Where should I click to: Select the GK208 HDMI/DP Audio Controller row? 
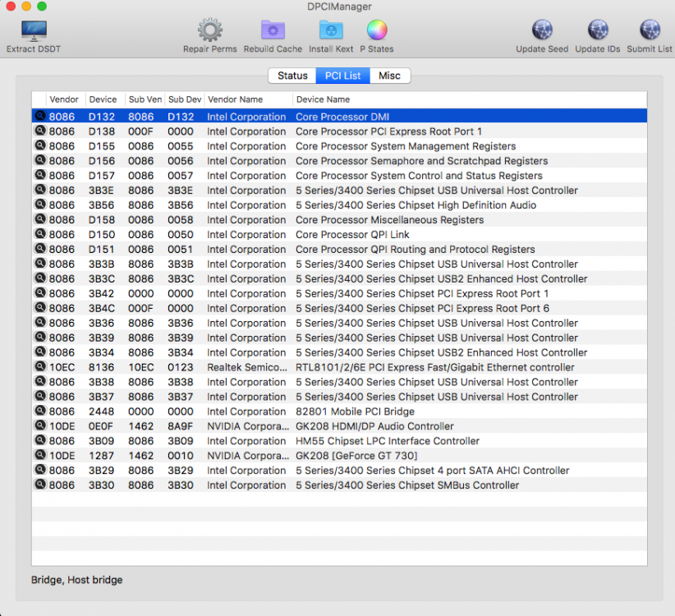339,426
